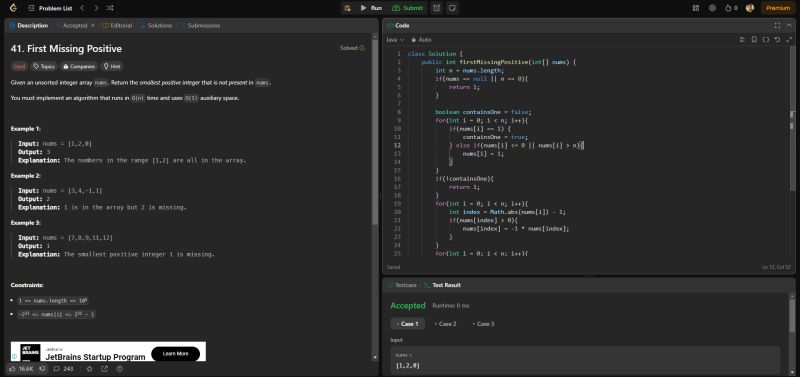This screenshot has width=800, height=377.
Task: Open the layout manager icon
Action: point(696,8)
